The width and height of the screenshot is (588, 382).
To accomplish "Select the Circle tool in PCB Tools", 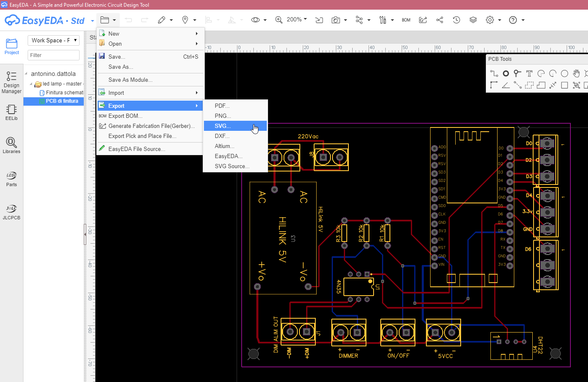I will [x=565, y=74].
